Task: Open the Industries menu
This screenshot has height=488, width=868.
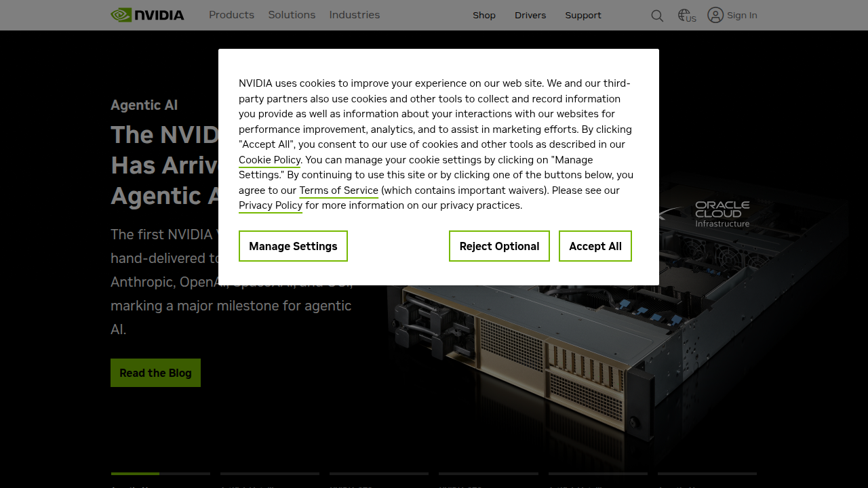Action: tap(355, 15)
